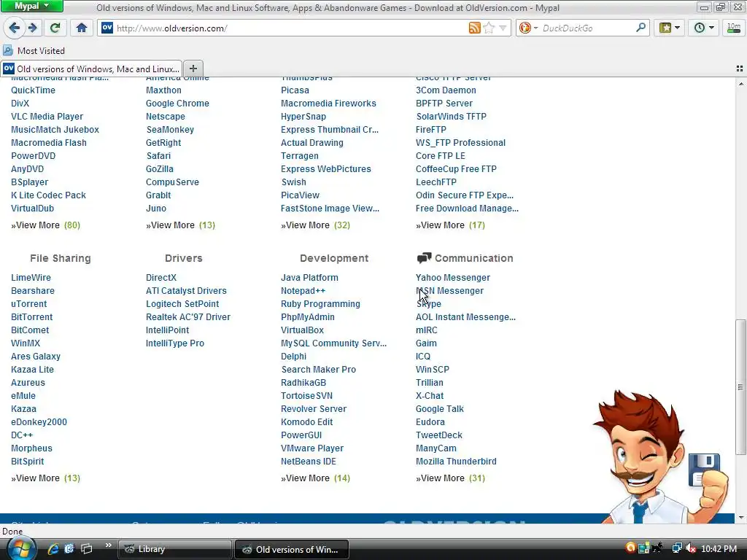
Task: Switch to the Library taskbar window
Action: click(175, 549)
